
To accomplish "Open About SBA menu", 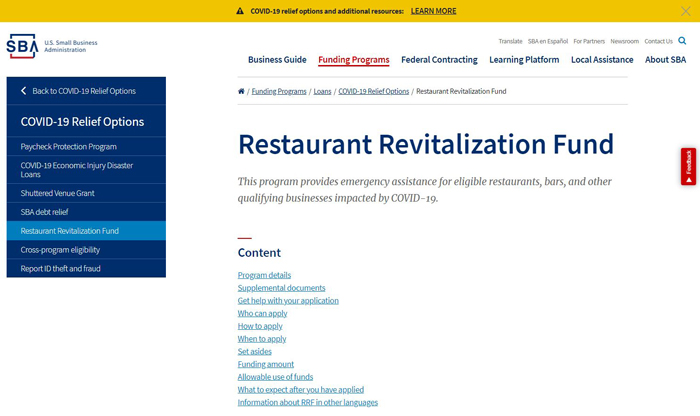I will [x=665, y=60].
